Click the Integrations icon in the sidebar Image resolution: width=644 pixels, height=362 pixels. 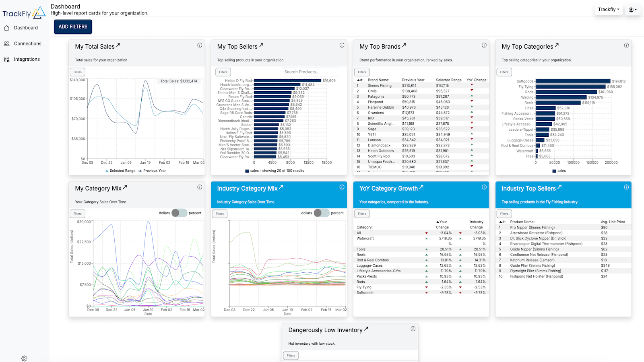coord(6,59)
